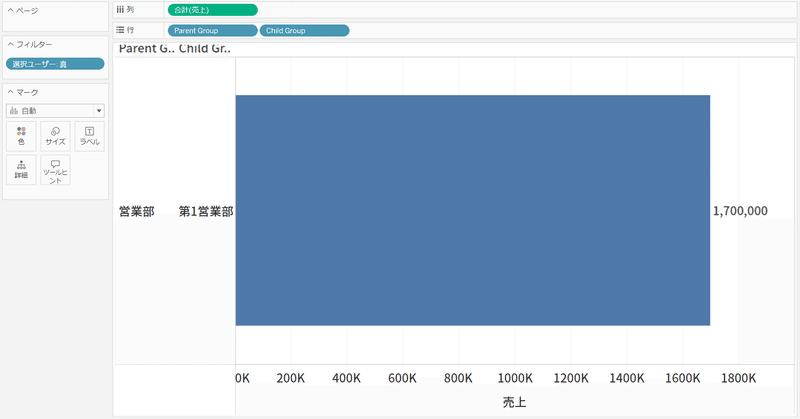Click the 1000K axis tick label

515,378
